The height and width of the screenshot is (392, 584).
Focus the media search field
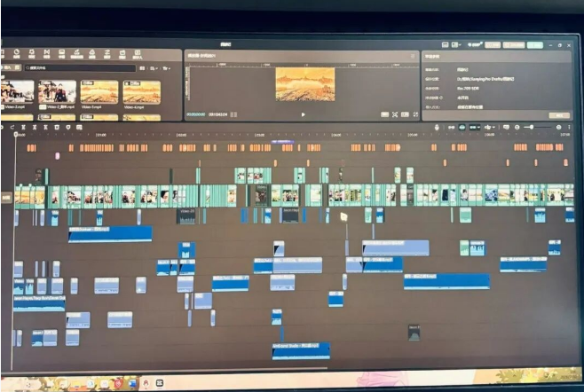[80, 68]
